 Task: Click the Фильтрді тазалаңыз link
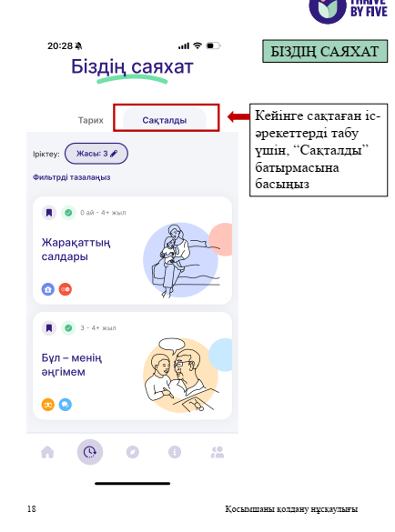71,177
